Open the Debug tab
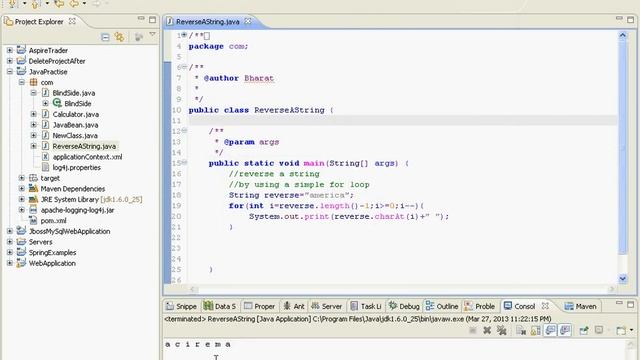 click(x=404, y=306)
